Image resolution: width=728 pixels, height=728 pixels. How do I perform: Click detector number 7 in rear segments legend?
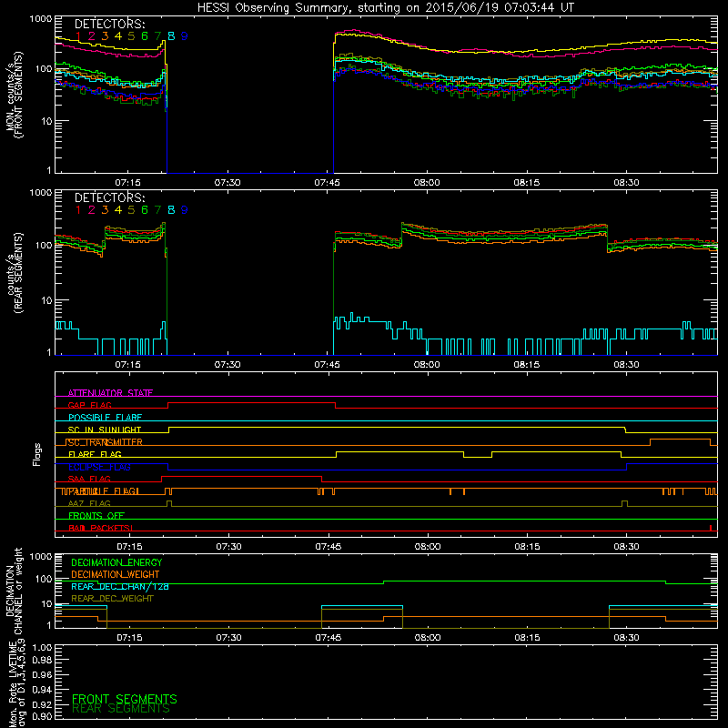click(x=157, y=210)
